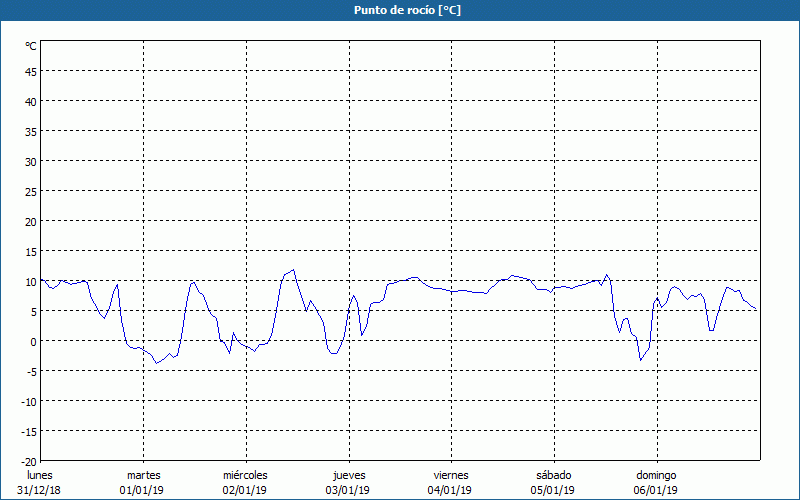Screen dimensions: 800x500
Task: Click the miércoles day label
Action: pyautogui.click(x=245, y=475)
